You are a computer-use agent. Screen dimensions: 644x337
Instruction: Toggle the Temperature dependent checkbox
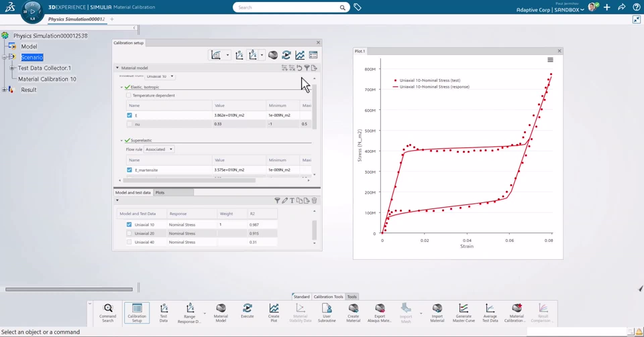(129, 96)
